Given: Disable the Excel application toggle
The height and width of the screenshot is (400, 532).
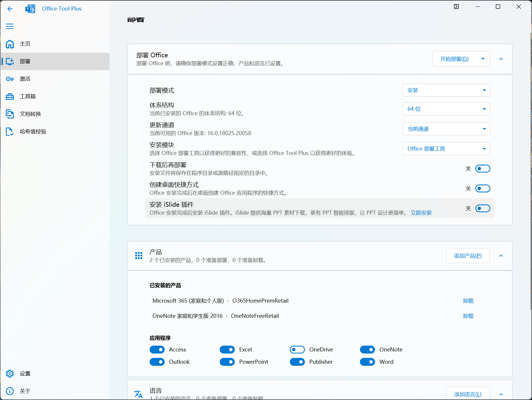Looking at the screenshot, I should tap(227, 350).
